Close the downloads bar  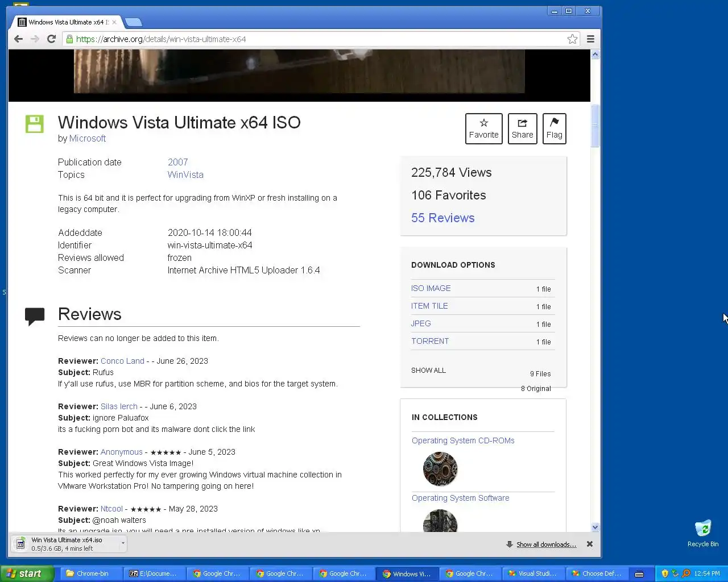tap(590, 544)
